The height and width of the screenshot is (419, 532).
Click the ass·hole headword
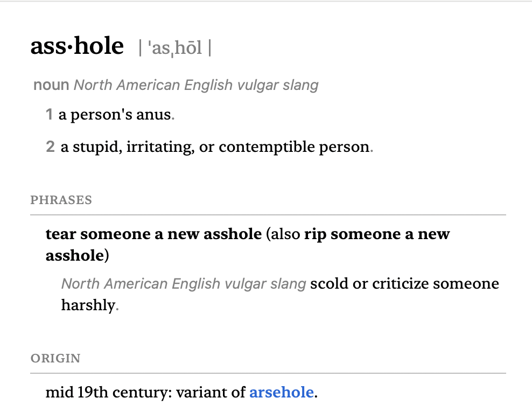(x=77, y=46)
